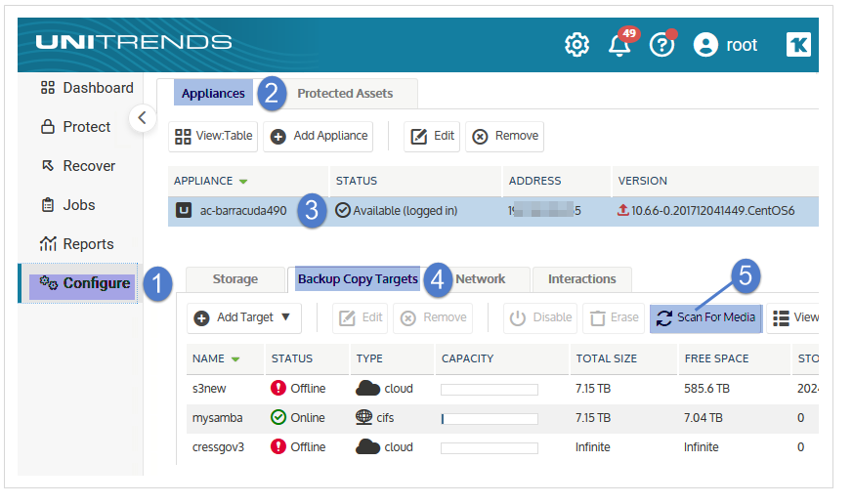Click the FREE SPACE column header
853x504 pixels.
point(735,358)
